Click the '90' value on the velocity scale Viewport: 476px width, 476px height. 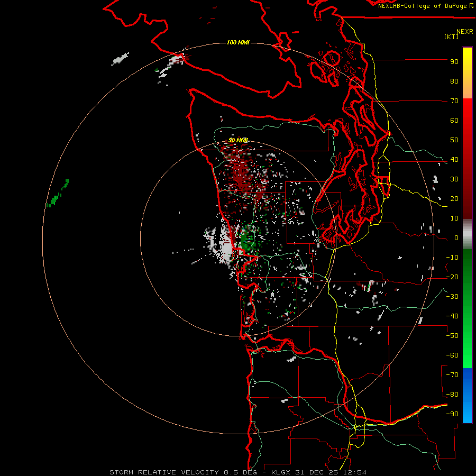(x=454, y=62)
